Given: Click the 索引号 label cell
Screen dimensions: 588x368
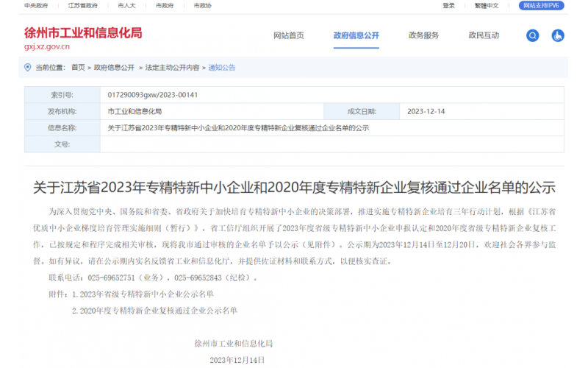Looking at the screenshot, I should (x=62, y=95).
